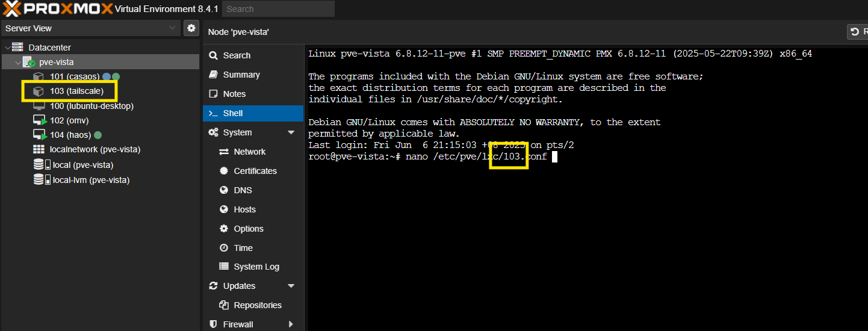The image size is (868, 331).
Task: Click the local storage database icon
Action: click(39, 165)
